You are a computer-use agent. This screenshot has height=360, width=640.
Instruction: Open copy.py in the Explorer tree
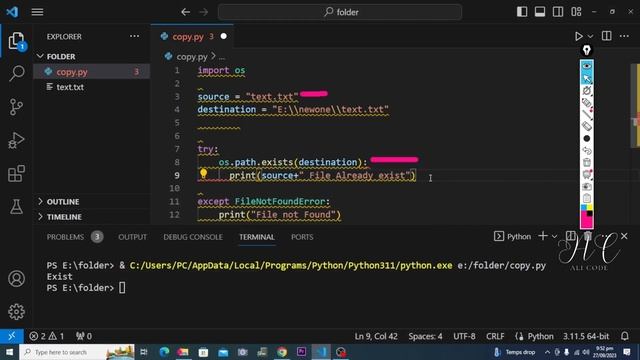coord(91,72)
